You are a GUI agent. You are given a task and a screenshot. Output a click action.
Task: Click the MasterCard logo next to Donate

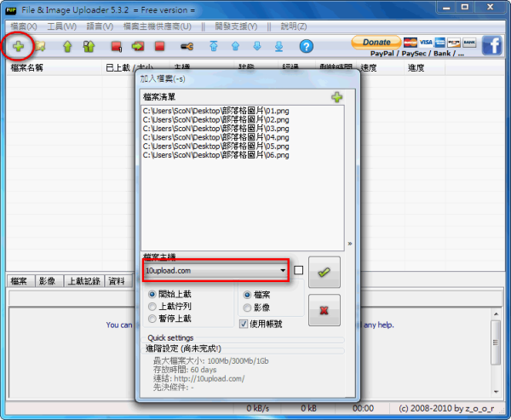pyautogui.click(x=411, y=43)
